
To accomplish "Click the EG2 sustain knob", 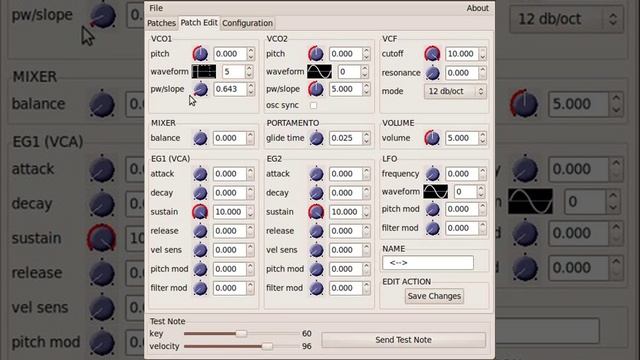I will (x=316, y=212).
